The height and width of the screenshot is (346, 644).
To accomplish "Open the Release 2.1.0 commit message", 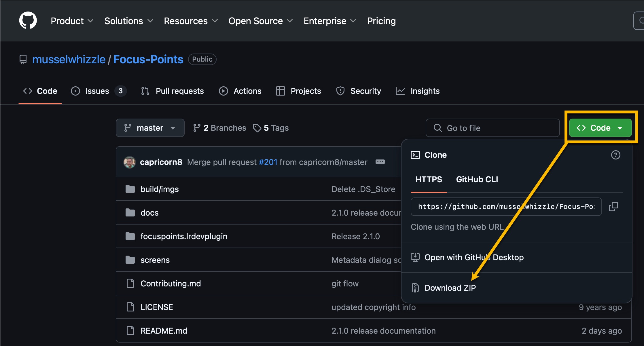I will coord(356,236).
